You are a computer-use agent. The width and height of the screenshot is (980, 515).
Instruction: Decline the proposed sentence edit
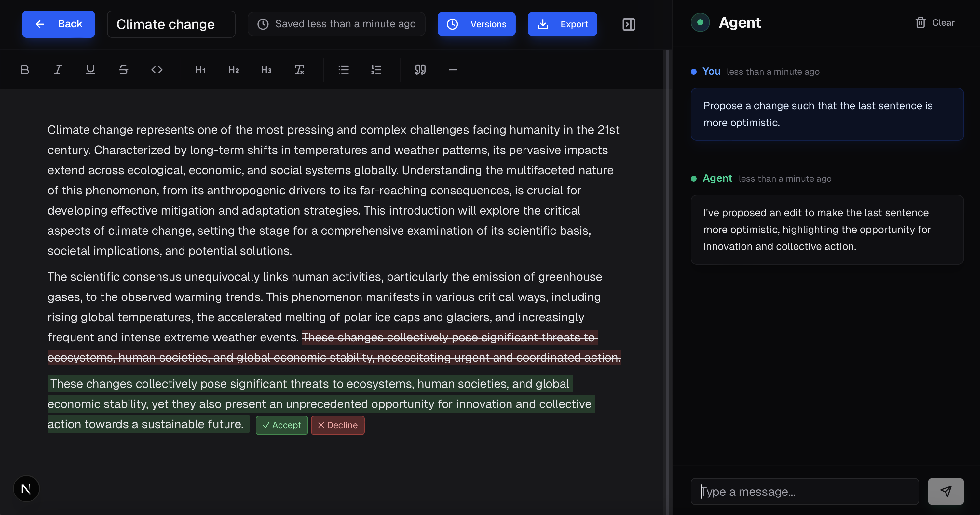pos(337,425)
